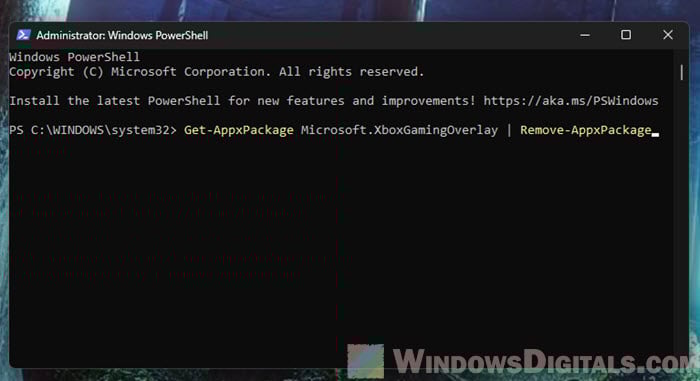Viewport: 700px width, 381px height.
Task: Click the Remove-AppxPackage command text
Action: 586,130
